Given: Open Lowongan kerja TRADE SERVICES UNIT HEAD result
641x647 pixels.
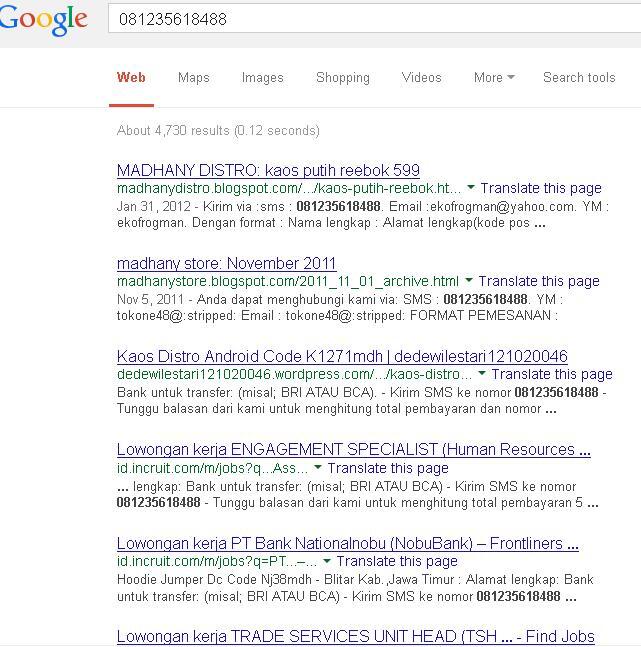Looking at the screenshot, I should point(355,636).
